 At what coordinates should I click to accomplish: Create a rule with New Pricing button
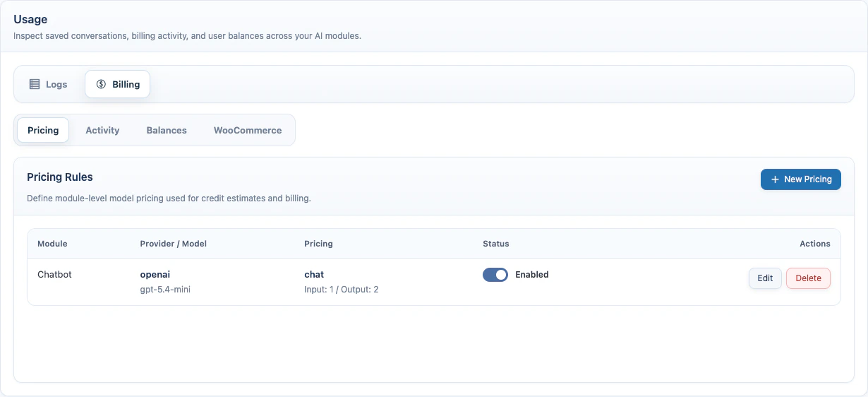[x=801, y=179]
